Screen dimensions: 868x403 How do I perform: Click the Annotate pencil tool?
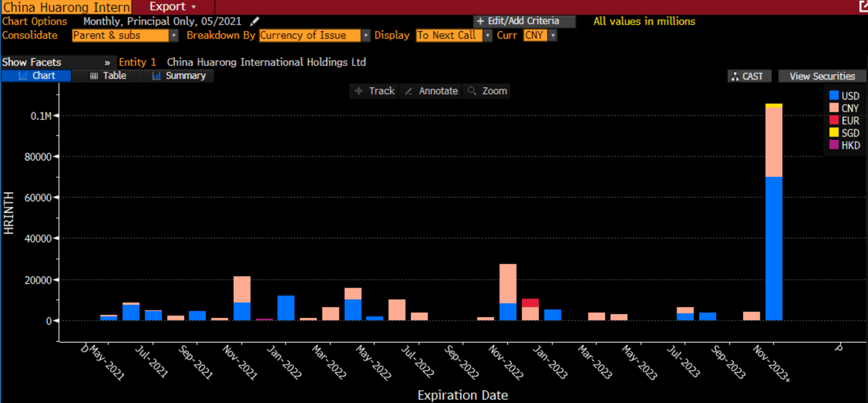click(x=431, y=91)
